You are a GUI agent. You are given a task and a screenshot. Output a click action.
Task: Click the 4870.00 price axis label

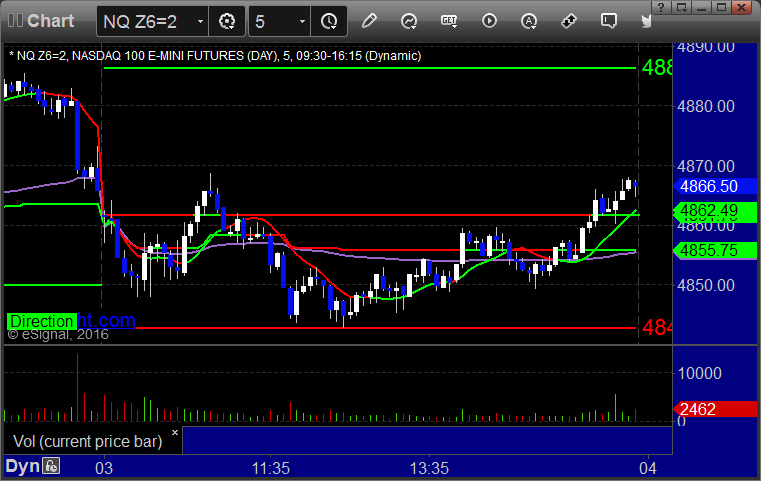click(x=706, y=166)
